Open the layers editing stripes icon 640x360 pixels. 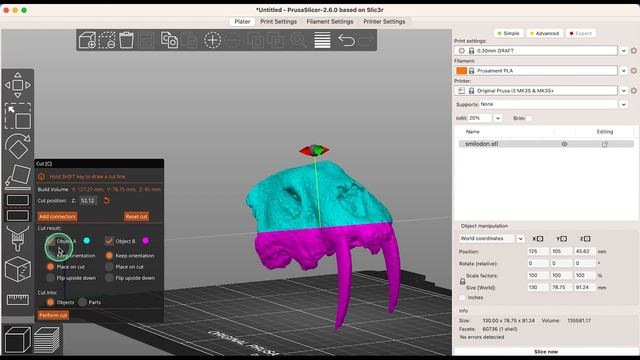coord(322,40)
